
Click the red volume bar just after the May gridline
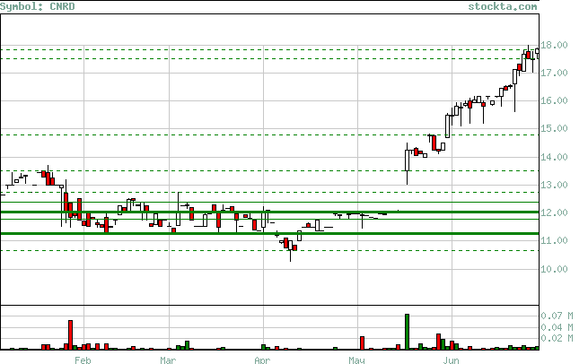coord(363,343)
